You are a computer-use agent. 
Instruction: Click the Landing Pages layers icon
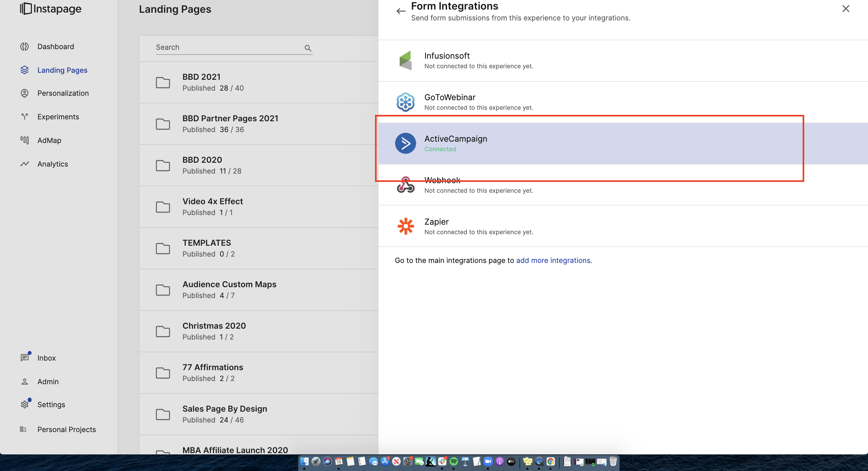24,70
